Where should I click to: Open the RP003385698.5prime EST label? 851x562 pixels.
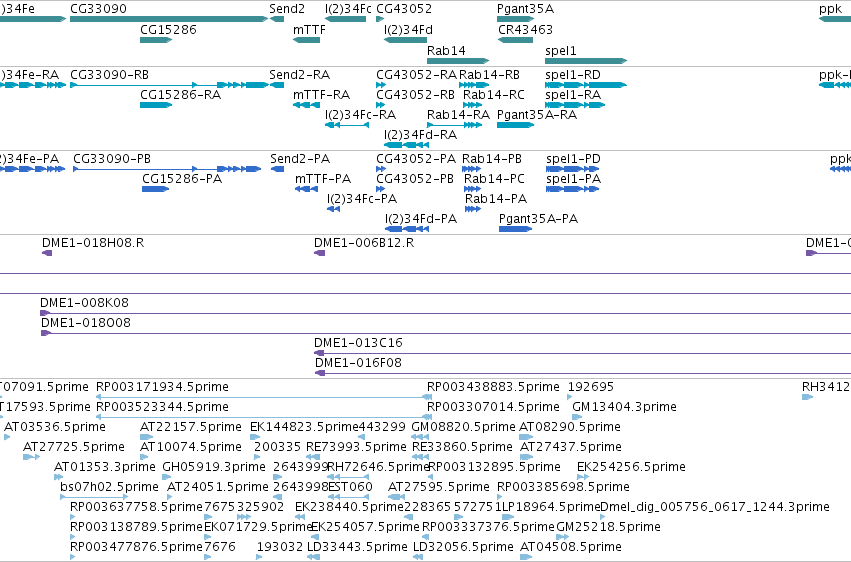(x=563, y=487)
